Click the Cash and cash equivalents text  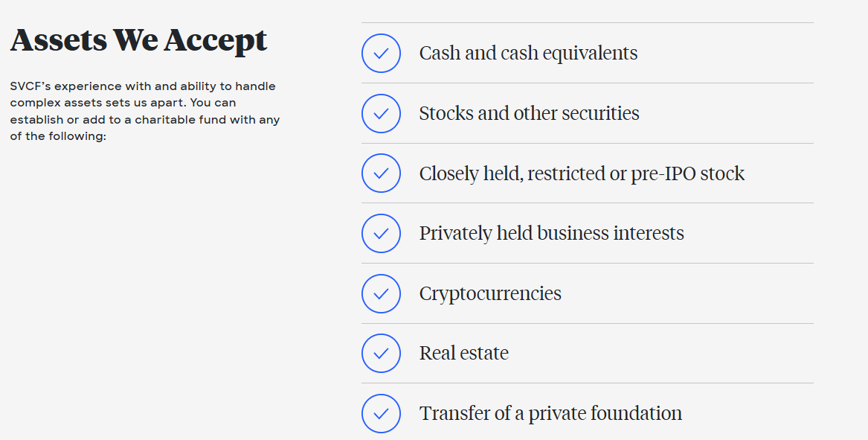click(528, 53)
